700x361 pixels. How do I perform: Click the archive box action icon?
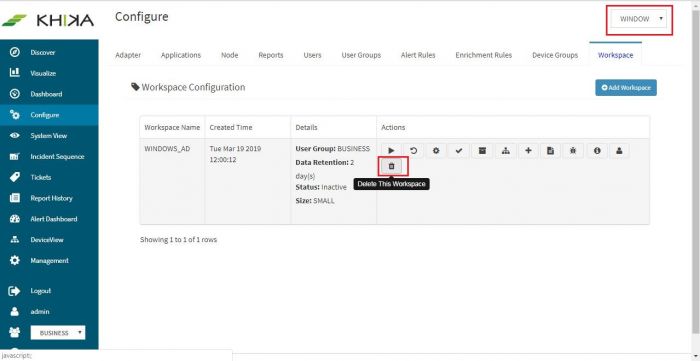click(x=482, y=151)
